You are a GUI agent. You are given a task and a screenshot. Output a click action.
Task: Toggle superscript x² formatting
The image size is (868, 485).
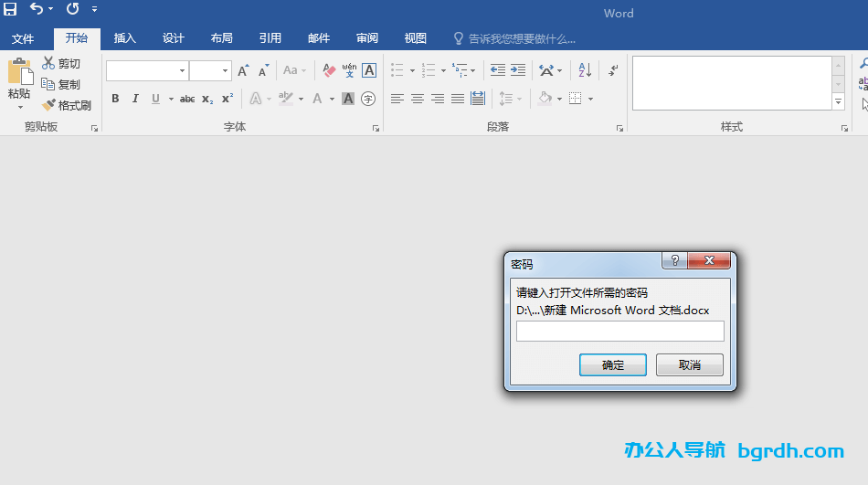[228, 99]
